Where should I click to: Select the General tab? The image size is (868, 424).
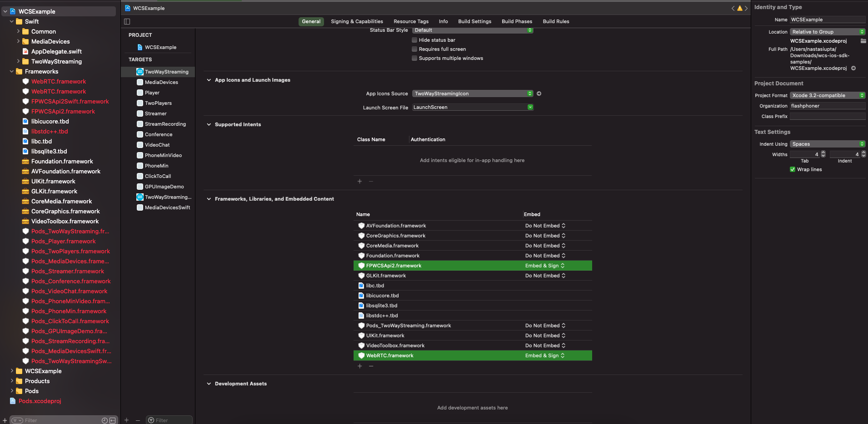click(311, 21)
